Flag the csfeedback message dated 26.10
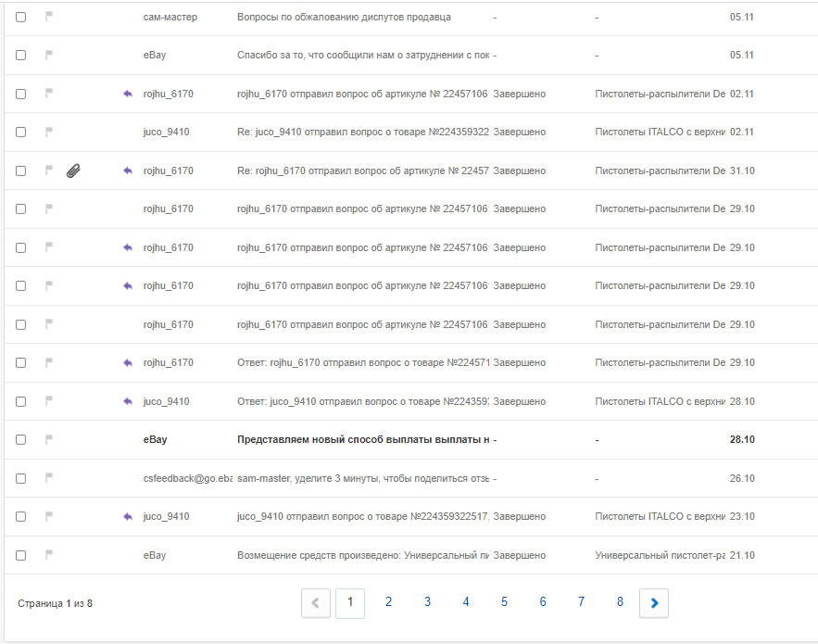Screen dimensions: 818x644 (x=48, y=478)
